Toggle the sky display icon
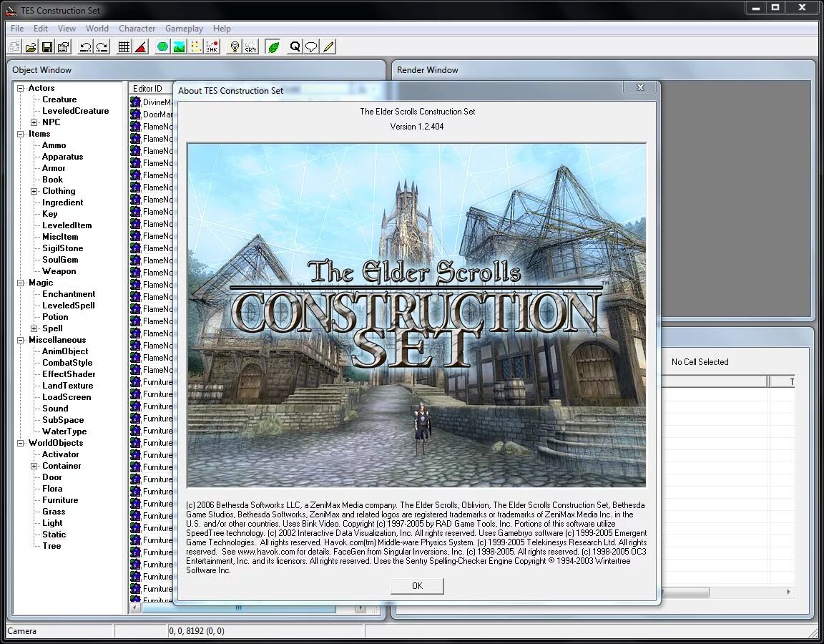 click(250, 47)
